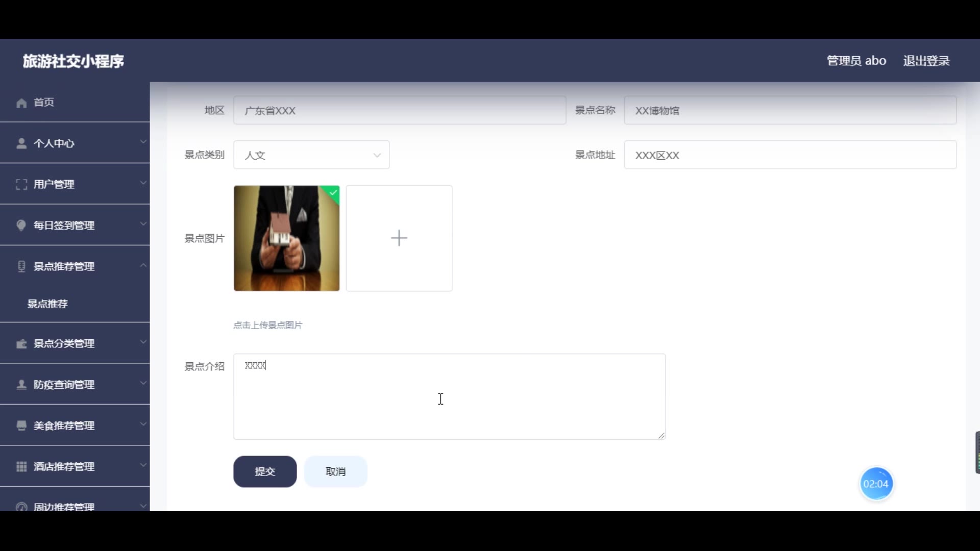Click the user icon beside 防疫查询管理

[21, 385]
